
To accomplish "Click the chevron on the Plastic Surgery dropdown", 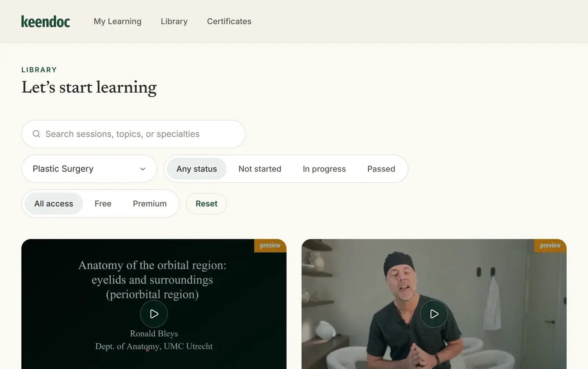I will coord(143,169).
